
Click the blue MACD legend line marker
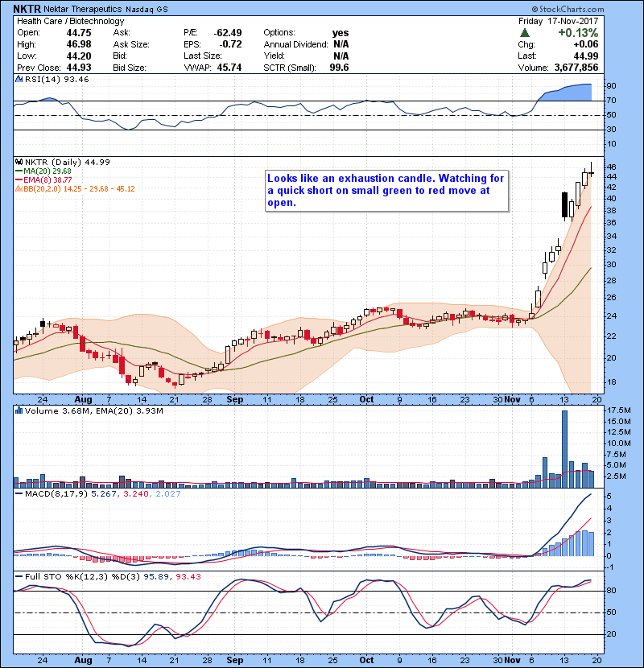pos(19,494)
